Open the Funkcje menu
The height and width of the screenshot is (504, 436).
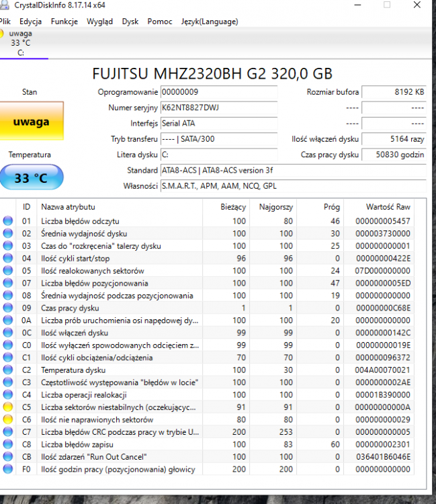[x=64, y=22]
